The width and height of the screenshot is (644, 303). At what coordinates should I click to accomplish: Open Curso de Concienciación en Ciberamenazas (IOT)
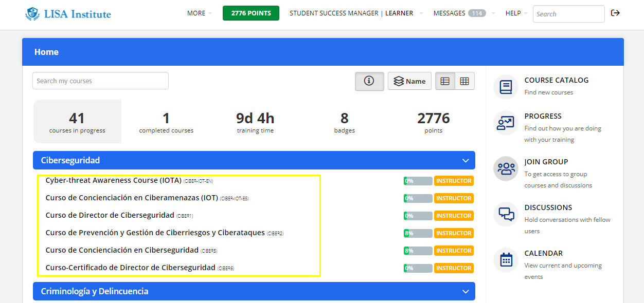pyautogui.click(x=132, y=198)
